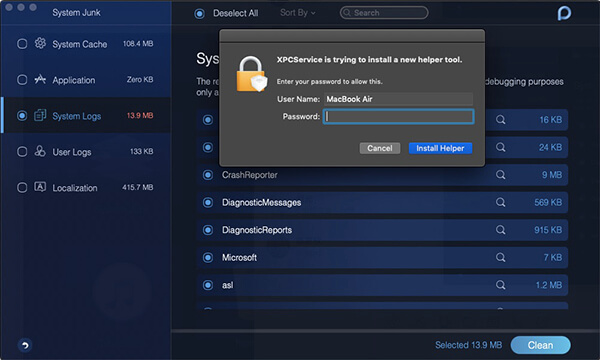Click the Search box
Screen dimensions: 600x360
pyautogui.click(x=384, y=13)
